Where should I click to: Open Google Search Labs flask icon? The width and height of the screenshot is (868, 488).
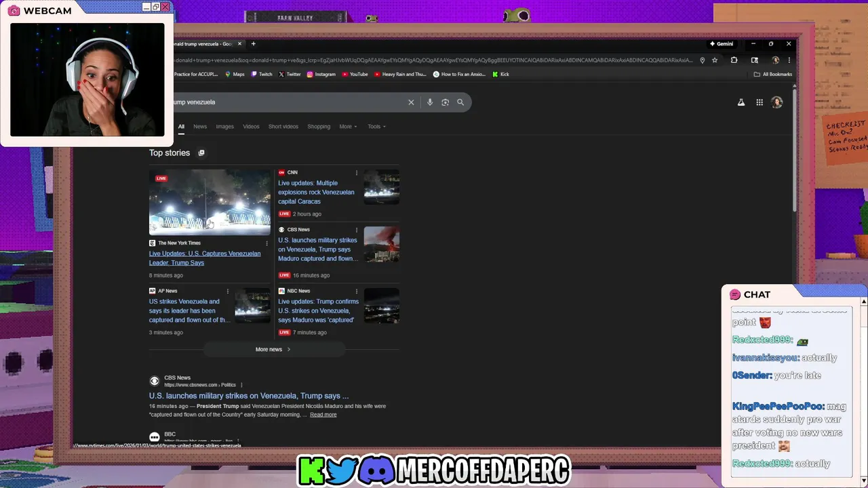[741, 102]
